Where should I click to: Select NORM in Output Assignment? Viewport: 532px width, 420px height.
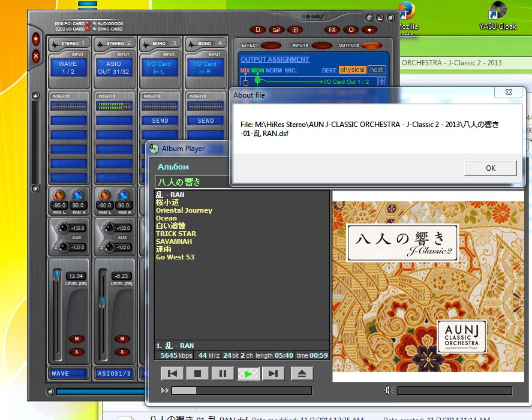click(x=274, y=71)
